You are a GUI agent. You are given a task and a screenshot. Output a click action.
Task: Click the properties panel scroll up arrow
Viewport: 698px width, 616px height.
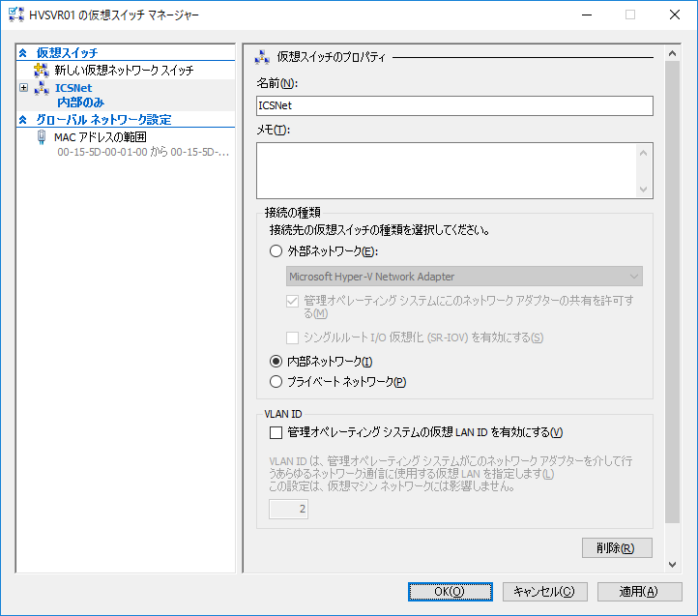click(672, 53)
